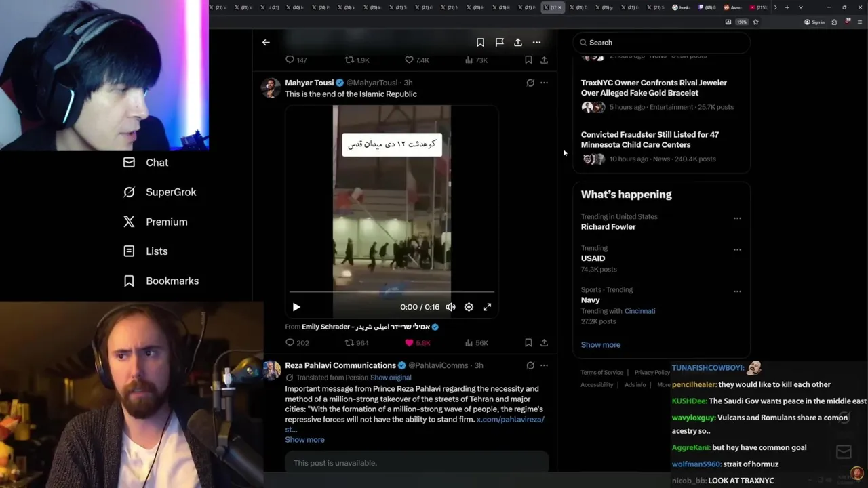Like the post with 7.4K likes
Image resolution: width=868 pixels, height=488 pixels.
pyautogui.click(x=416, y=60)
